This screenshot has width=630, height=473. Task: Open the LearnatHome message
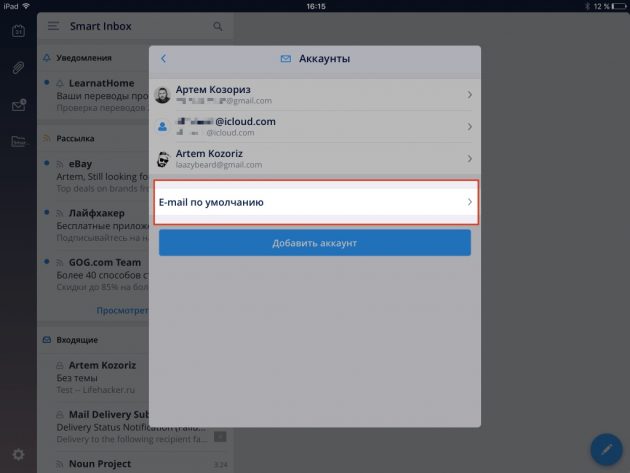click(95, 96)
